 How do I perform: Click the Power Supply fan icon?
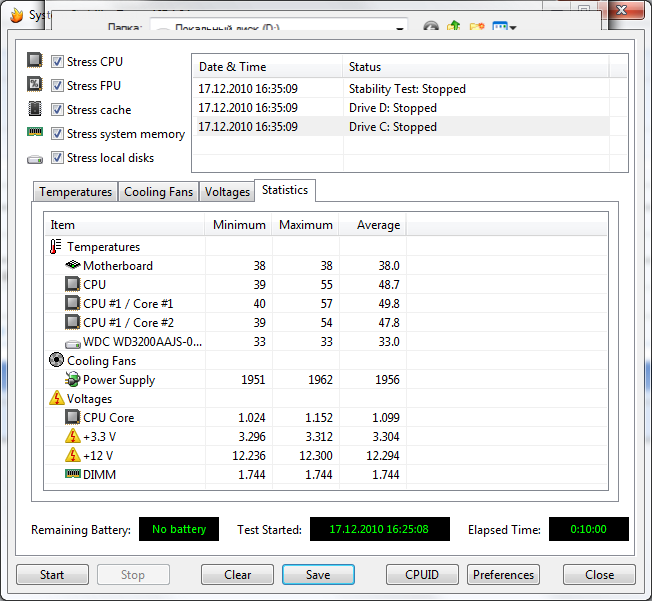tap(73, 379)
